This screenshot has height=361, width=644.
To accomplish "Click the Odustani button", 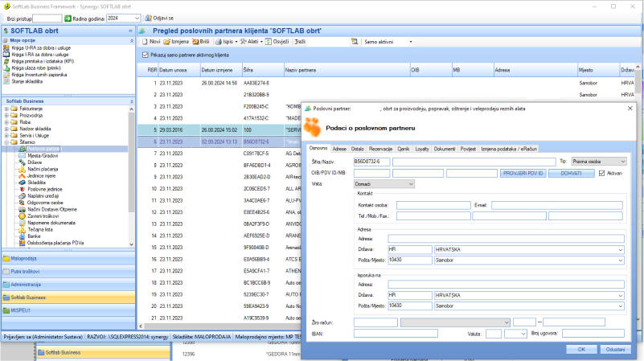I will [615, 349].
